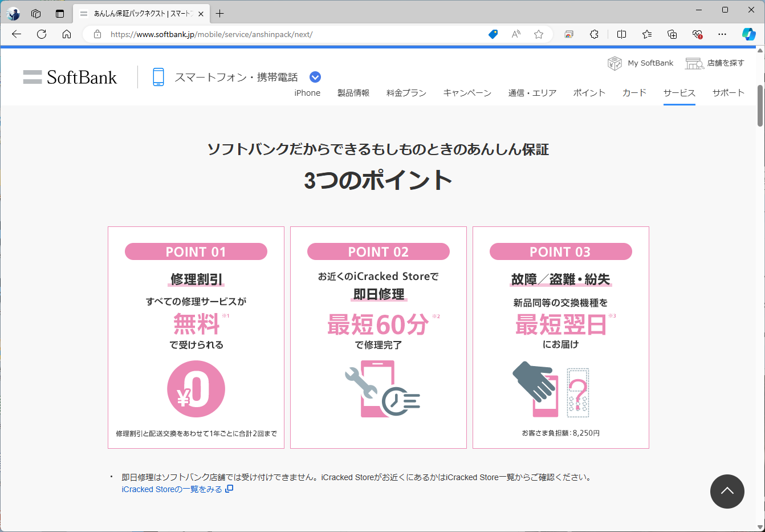
Task: Click 店舗を探す store finder link
Action: point(715,63)
